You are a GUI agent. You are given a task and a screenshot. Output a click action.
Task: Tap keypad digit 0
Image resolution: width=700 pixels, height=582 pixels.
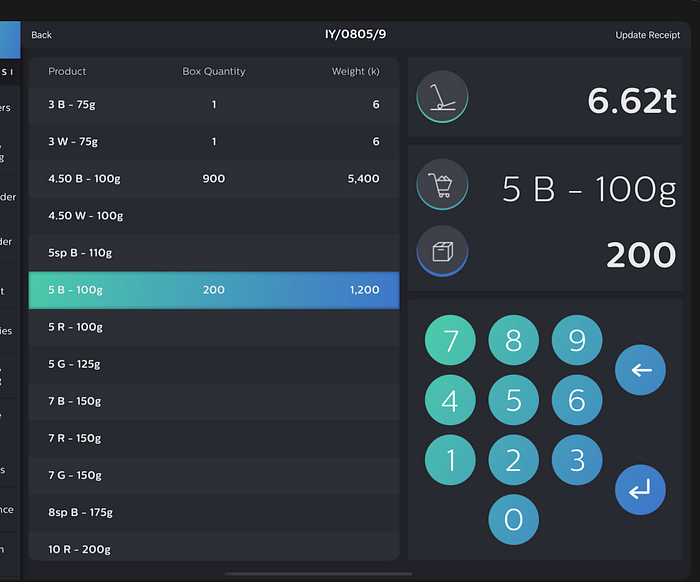[513, 520]
